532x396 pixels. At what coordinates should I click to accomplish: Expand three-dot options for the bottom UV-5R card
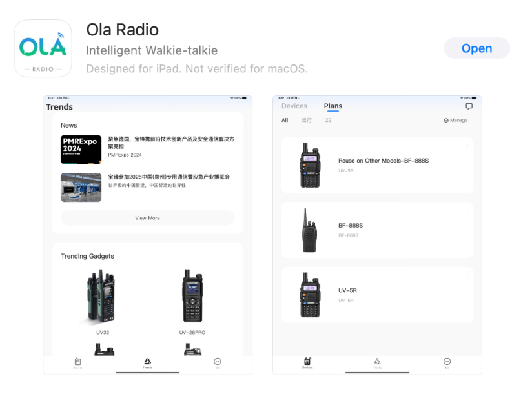(x=467, y=277)
